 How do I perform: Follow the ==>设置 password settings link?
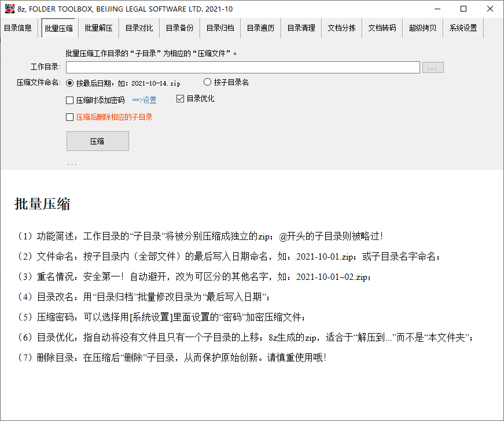coord(144,100)
